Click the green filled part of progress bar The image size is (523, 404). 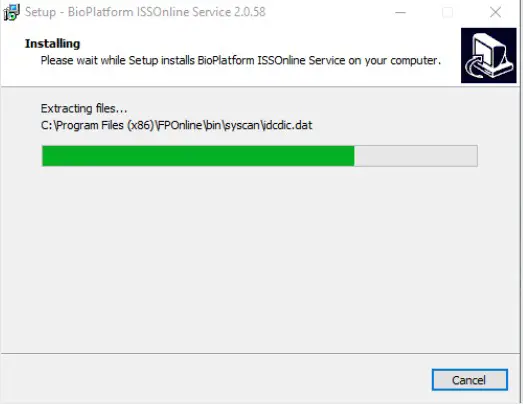(198, 156)
